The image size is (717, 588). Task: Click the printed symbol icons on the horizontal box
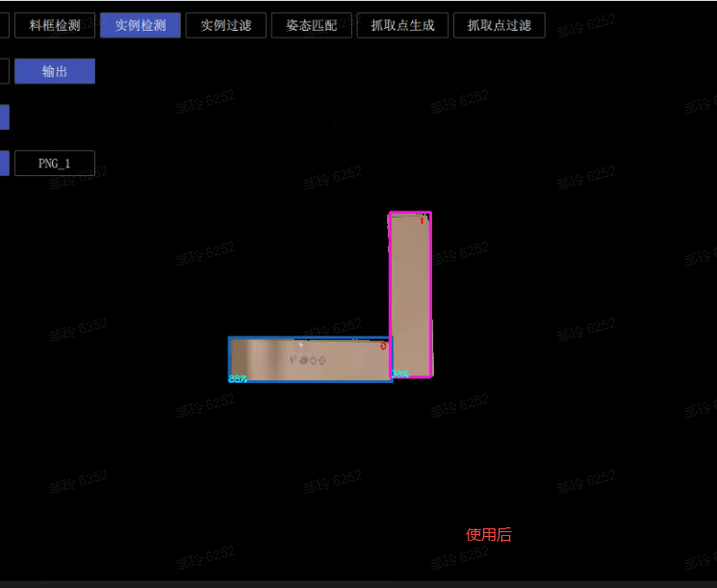pos(308,360)
